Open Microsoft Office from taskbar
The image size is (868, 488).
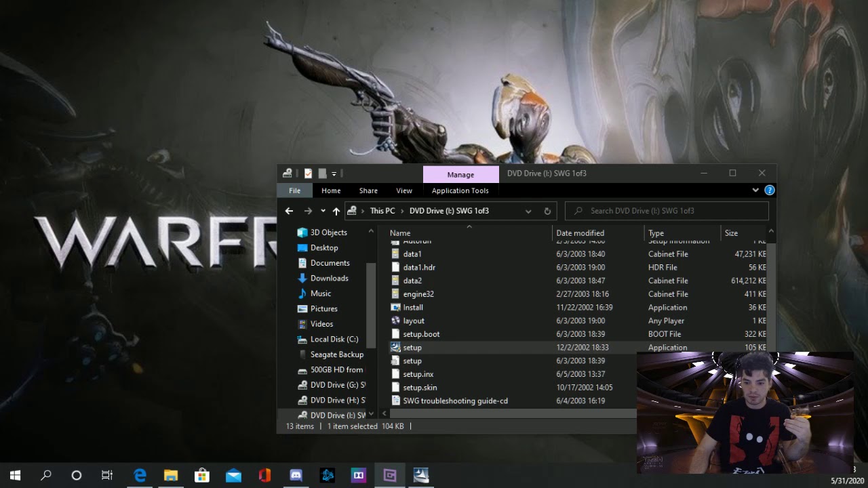pos(264,476)
